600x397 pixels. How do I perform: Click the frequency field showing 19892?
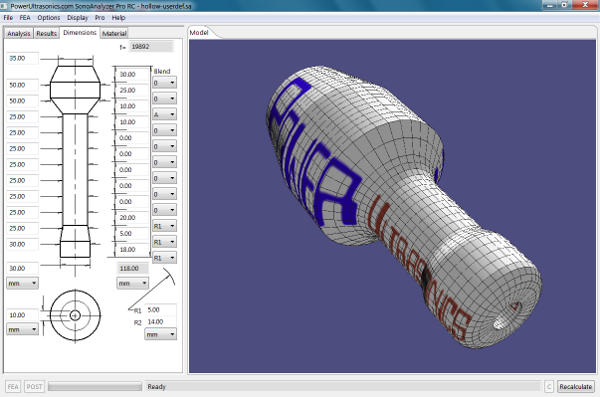tap(151, 46)
